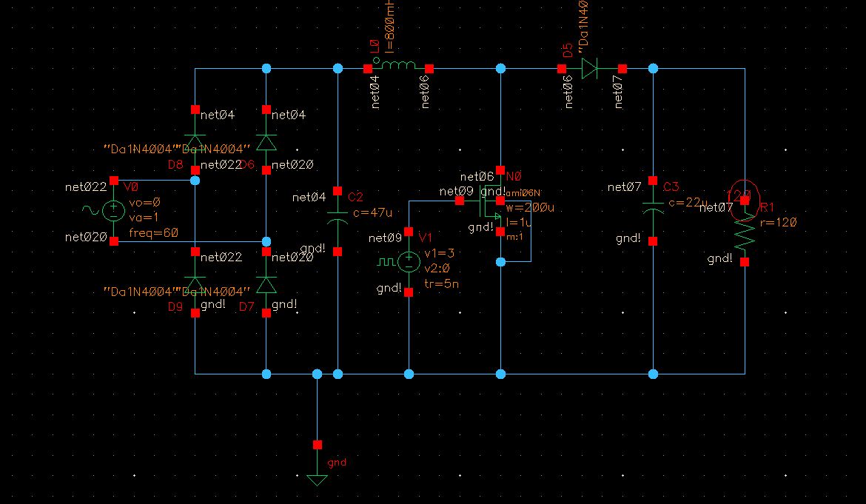The image size is (866, 504).
Task: Select the L0 inductor coil symbol
Action: pyautogui.click(x=398, y=65)
